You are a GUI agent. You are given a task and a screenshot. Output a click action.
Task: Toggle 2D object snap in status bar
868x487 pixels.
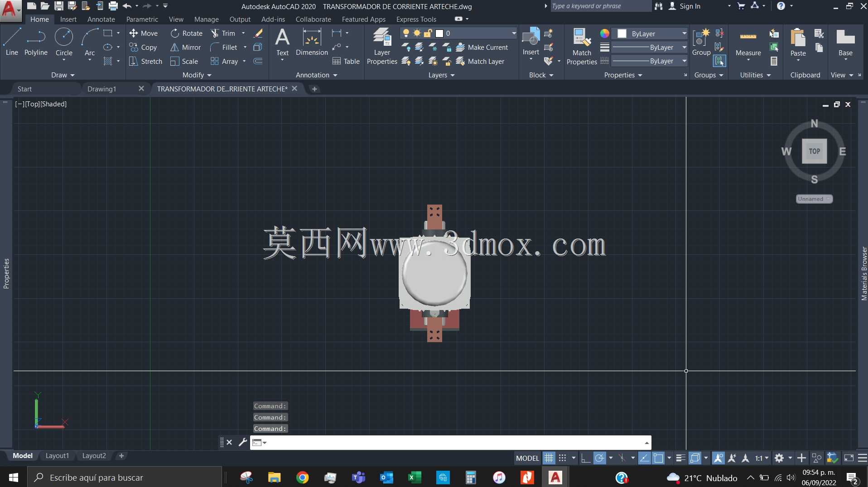(658, 458)
